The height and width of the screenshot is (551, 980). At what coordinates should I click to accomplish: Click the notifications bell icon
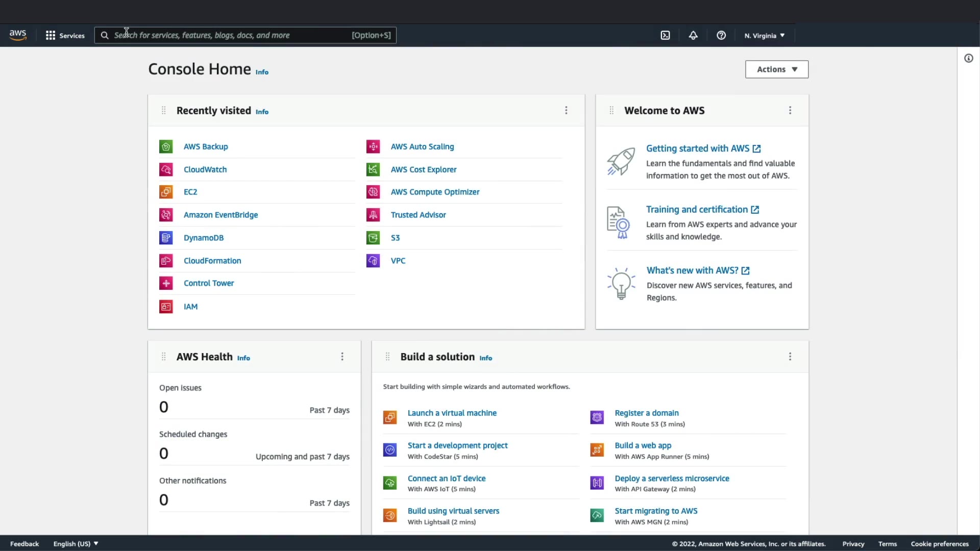[693, 35]
